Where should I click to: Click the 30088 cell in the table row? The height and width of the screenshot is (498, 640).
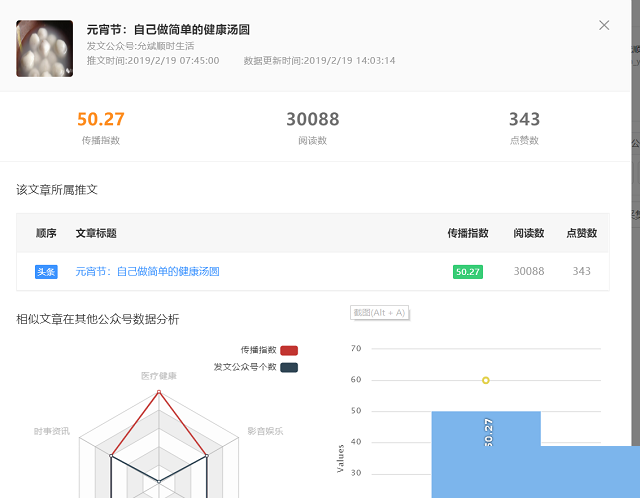tap(529, 271)
